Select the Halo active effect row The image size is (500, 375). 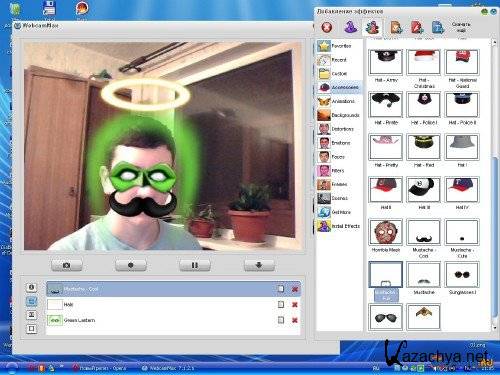tap(173, 304)
